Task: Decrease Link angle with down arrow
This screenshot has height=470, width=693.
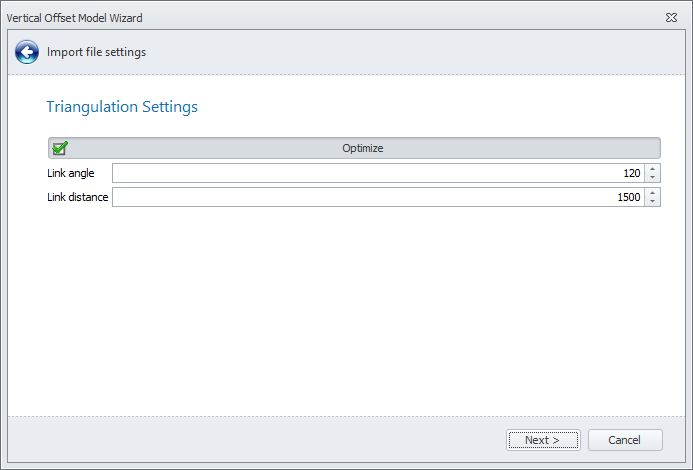Action: [x=653, y=178]
